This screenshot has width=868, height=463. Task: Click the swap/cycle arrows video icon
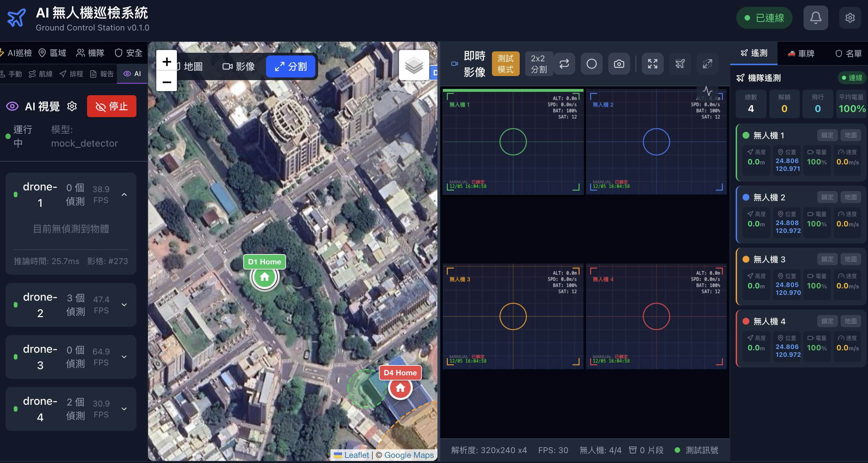564,64
